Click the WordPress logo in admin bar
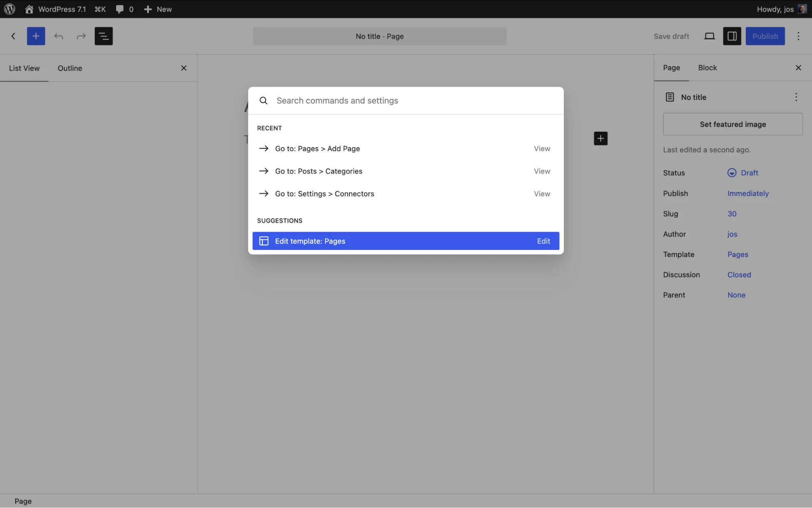Viewport: 812px width, 508px height. click(x=9, y=9)
